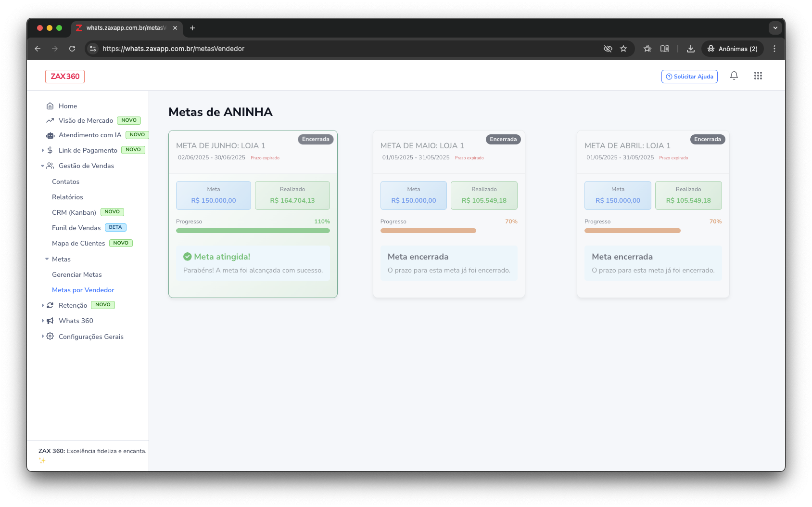Go to CRM (Kanban) page
The image size is (812, 507).
coord(74,212)
